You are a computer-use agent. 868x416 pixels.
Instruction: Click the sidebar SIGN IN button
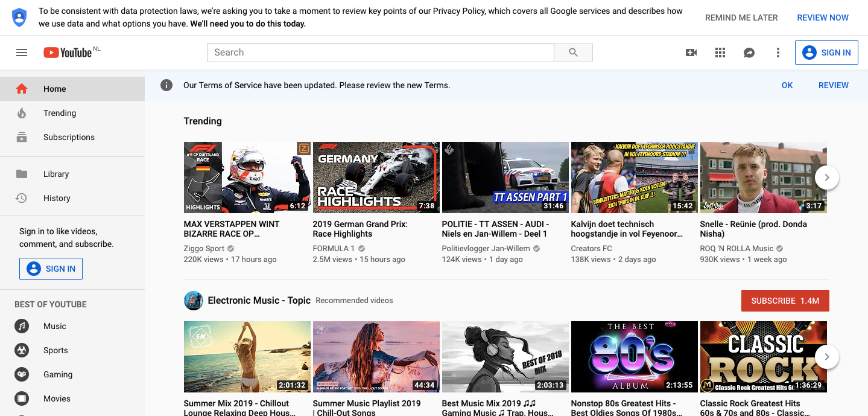click(x=51, y=269)
